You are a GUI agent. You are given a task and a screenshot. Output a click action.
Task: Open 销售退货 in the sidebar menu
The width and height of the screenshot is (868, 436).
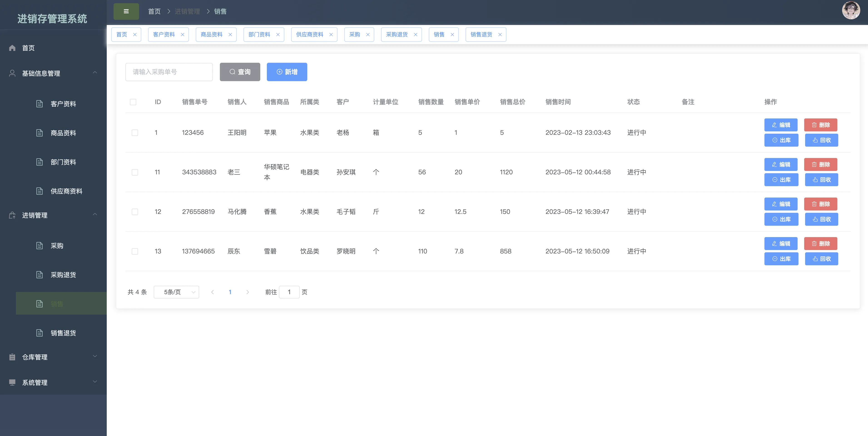pos(63,333)
